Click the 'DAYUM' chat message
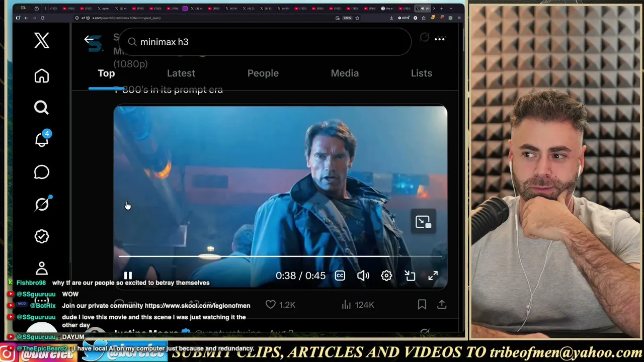This screenshot has height=362, width=644. coord(73,337)
